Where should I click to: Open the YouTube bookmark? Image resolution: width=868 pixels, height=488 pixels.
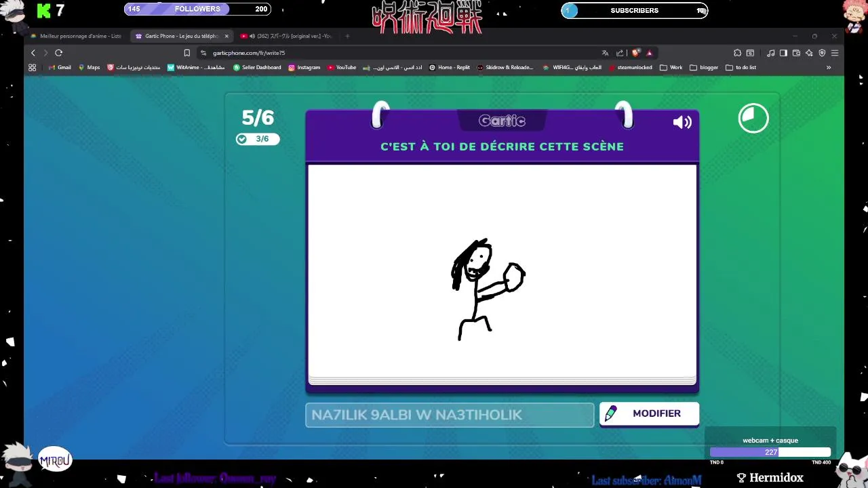[342, 68]
